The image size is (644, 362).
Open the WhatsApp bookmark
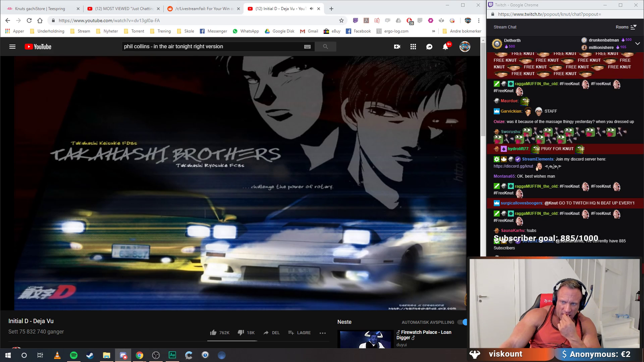pyautogui.click(x=246, y=31)
